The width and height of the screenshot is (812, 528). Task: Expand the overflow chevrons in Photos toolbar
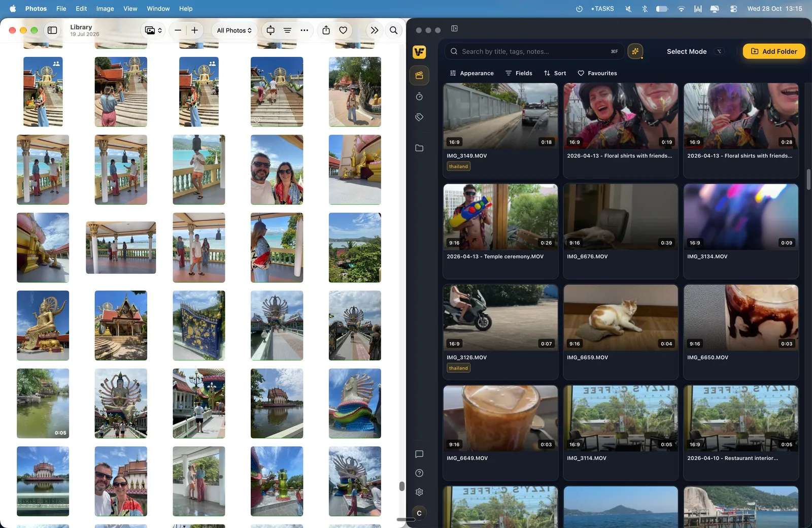point(375,30)
